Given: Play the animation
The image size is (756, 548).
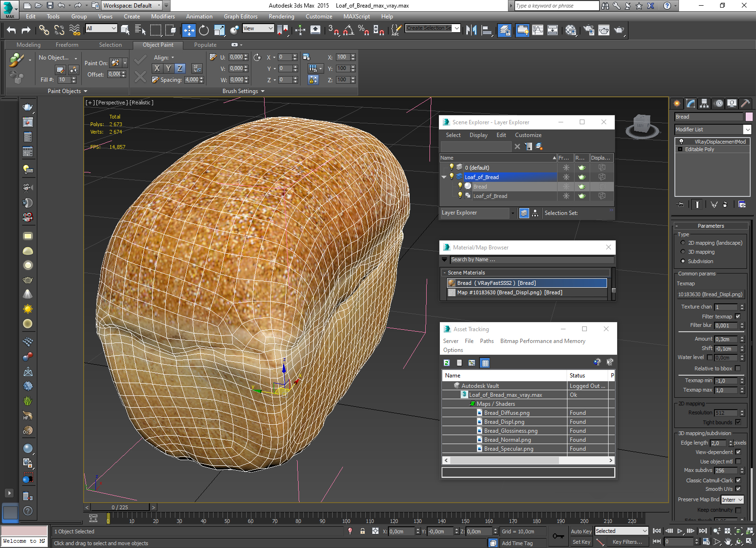Looking at the screenshot, I should tap(680, 531).
